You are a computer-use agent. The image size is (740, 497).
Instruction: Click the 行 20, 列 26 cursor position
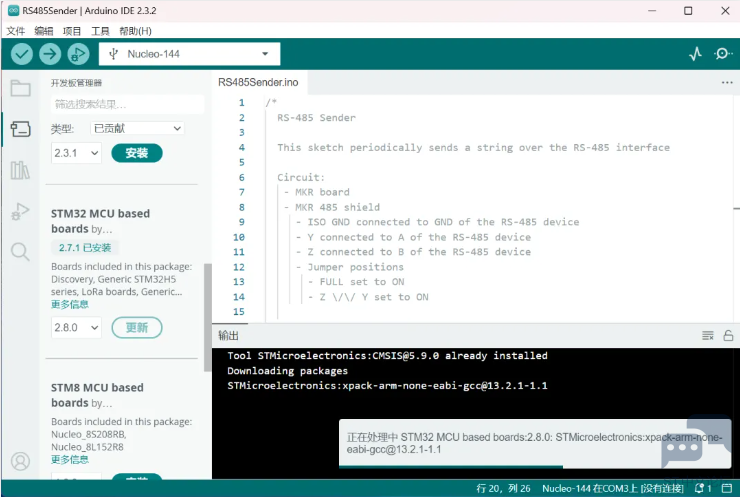pos(503,489)
